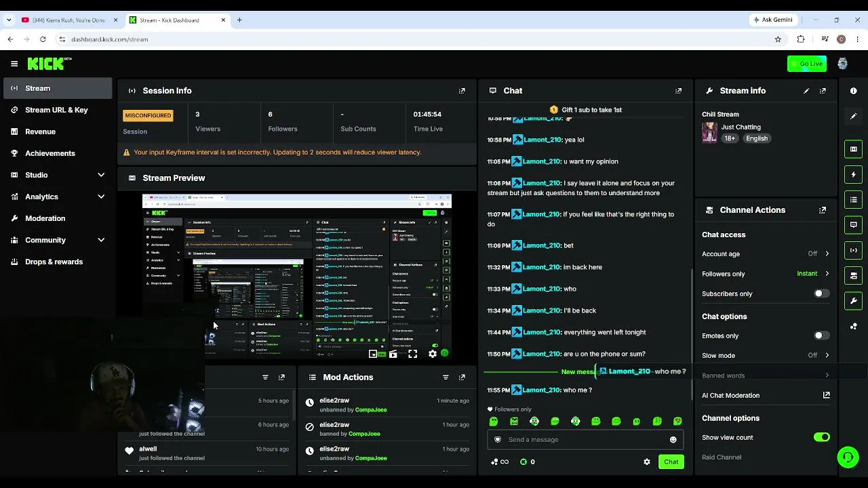Open the Banned words settings
Viewport: 868px width, 488px height.
pos(766,375)
